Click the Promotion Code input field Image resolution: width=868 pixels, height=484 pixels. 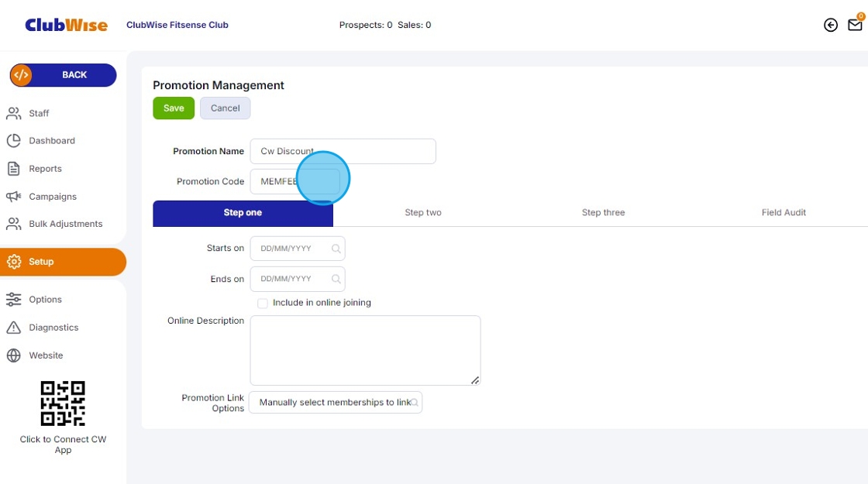pos(295,181)
